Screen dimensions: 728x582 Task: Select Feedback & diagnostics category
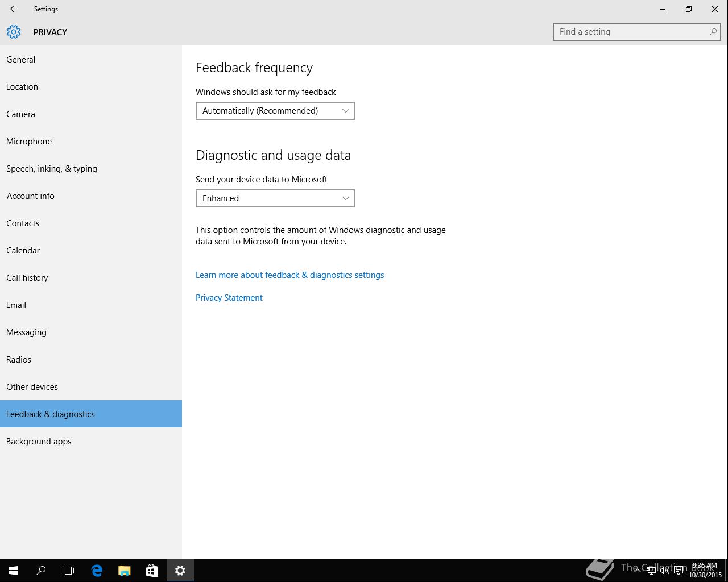(91, 414)
